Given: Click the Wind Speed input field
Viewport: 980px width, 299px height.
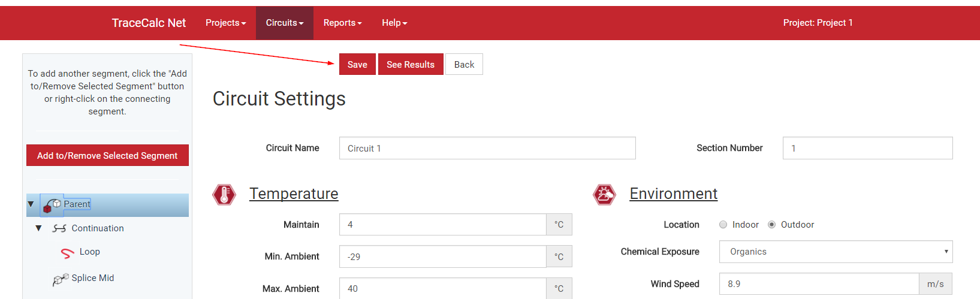Looking at the screenshot, I should 819,284.
